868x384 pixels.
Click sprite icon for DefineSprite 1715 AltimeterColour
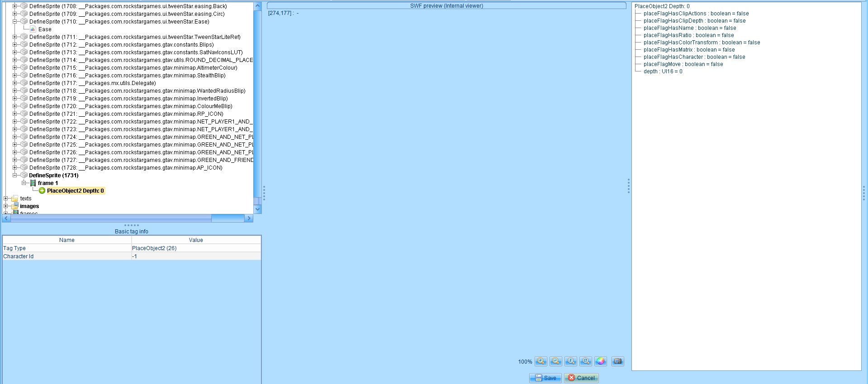(x=24, y=67)
